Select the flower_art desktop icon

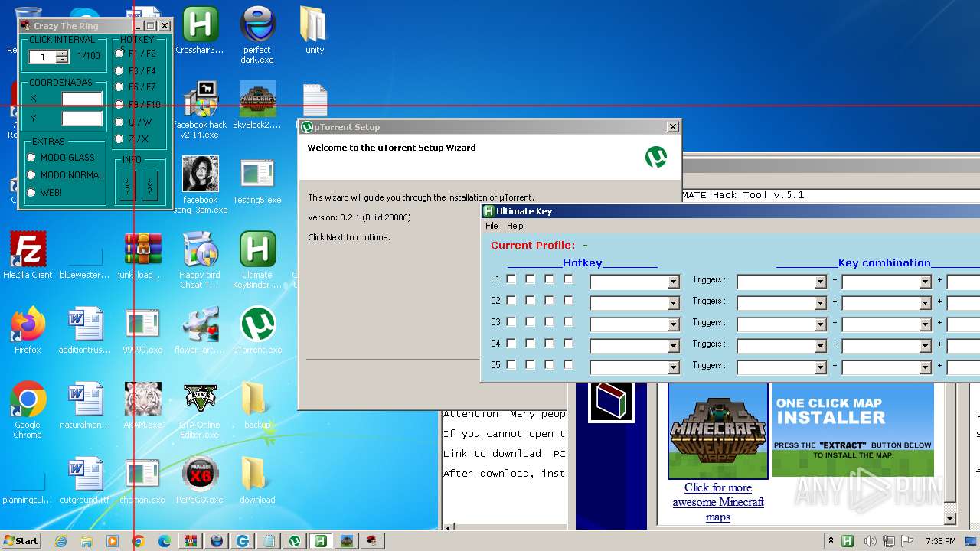point(200,331)
